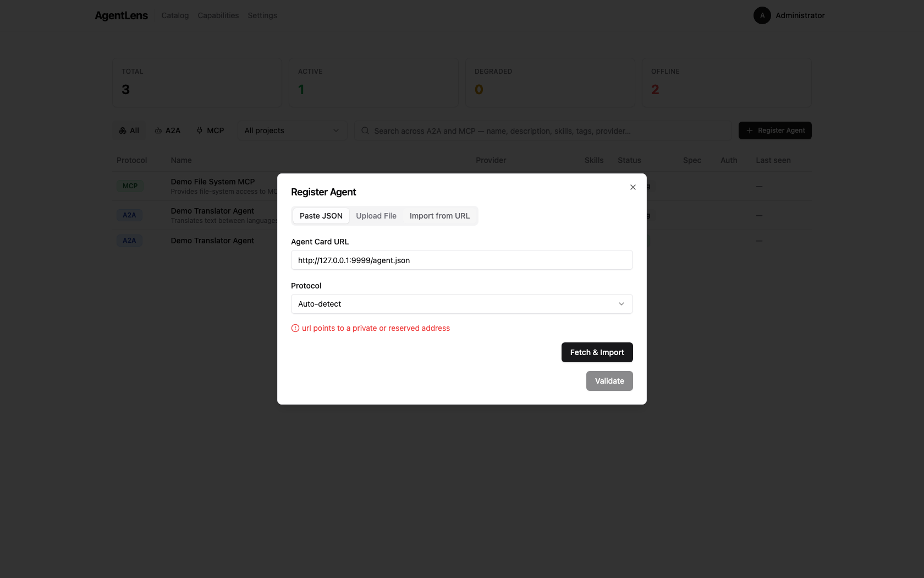Click the Administrator avatar circle
The image size is (924, 578).
click(762, 15)
